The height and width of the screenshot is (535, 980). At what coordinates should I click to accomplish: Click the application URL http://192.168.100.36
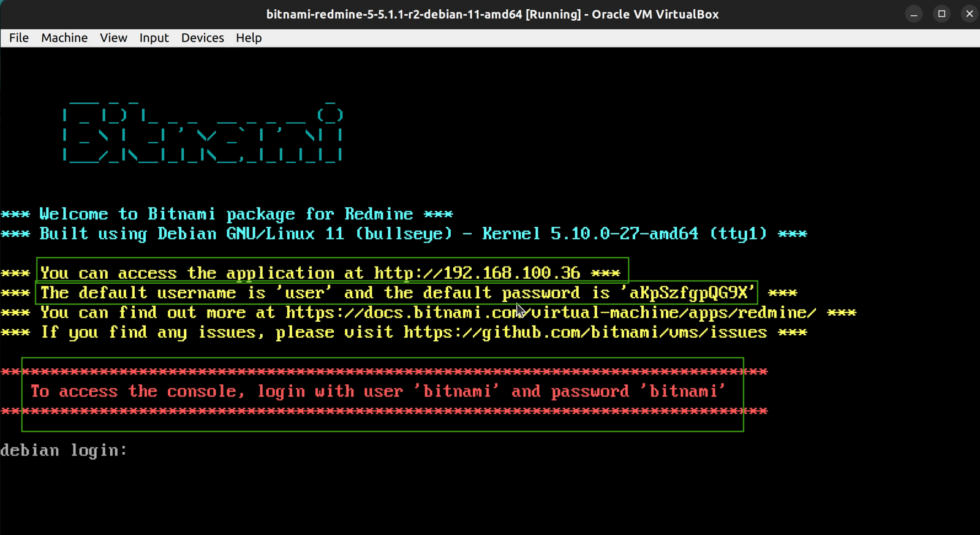pyautogui.click(x=477, y=273)
